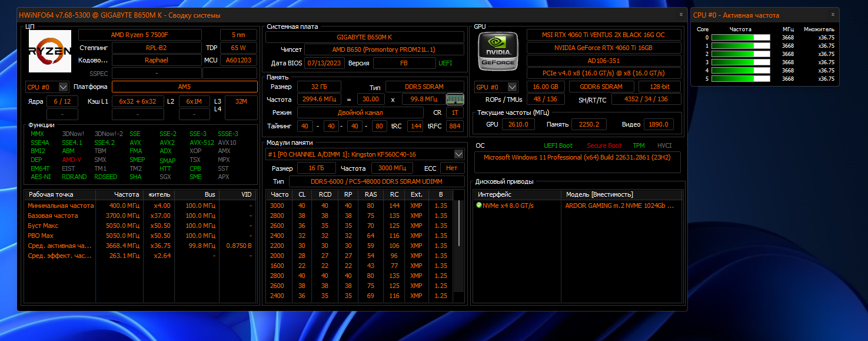This screenshot has width=868, height=341.
Task: Click the 65 W TDP value
Action: point(238,48)
